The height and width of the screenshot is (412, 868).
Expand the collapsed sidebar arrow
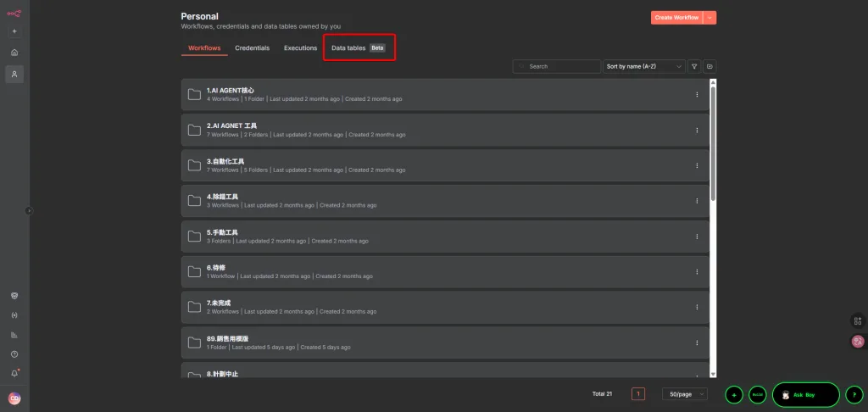click(x=30, y=210)
